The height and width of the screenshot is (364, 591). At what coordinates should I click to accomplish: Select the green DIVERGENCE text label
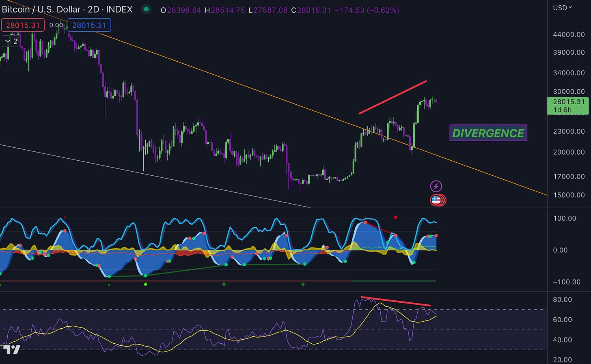488,133
